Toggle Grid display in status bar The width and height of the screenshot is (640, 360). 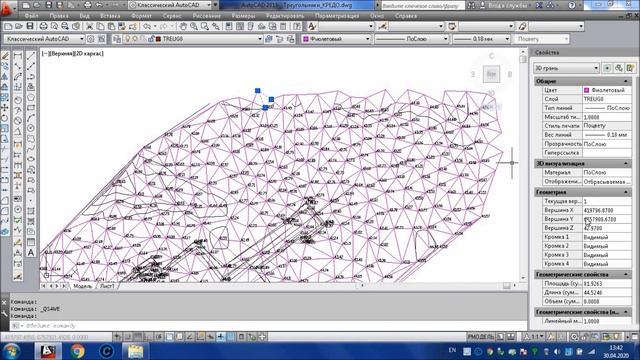[x=138, y=337]
